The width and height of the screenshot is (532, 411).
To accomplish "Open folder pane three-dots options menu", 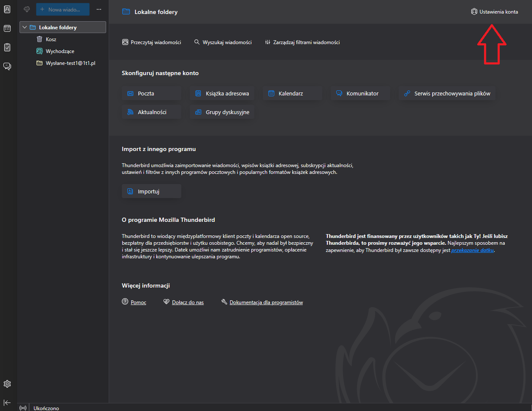I will click(99, 9).
